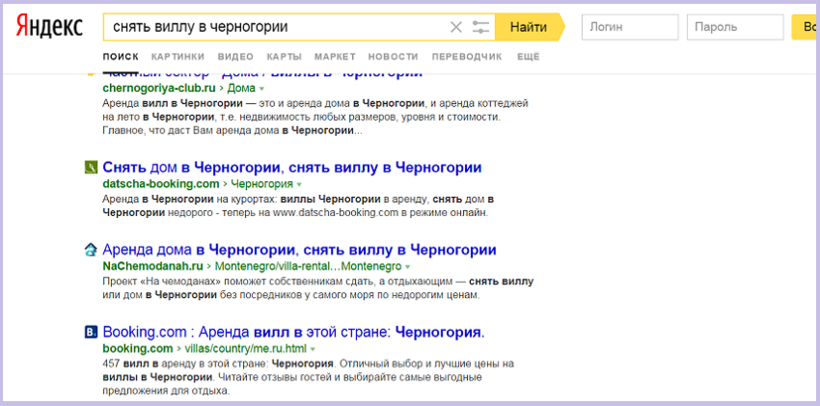This screenshot has width=820, height=406.
Task: Click snippet text starting 457 вилл в аренду
Action: (309, 377)
